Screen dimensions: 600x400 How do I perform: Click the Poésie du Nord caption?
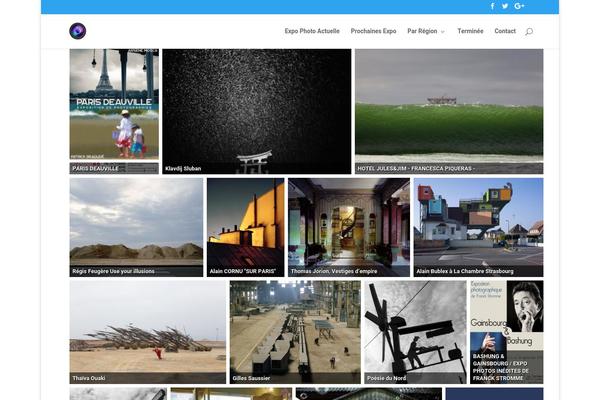386,378
